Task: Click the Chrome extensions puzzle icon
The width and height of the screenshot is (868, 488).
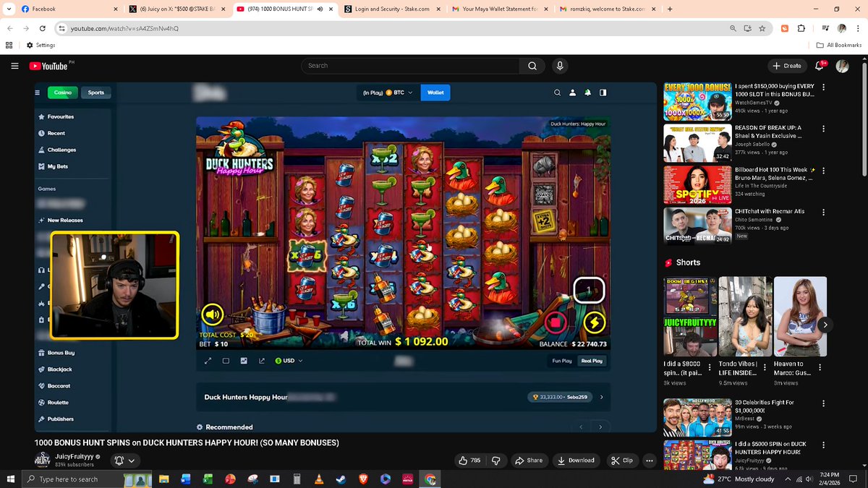Action: [801, 28]
